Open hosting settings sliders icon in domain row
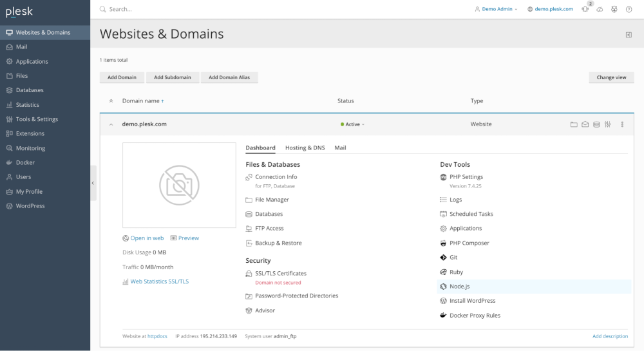644x351 pixels. click(607, 124)
